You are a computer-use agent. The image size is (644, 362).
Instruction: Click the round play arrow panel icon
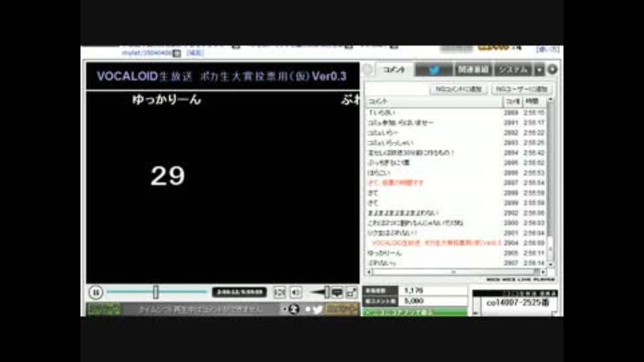pyautogui.click(x=552, y=70)
